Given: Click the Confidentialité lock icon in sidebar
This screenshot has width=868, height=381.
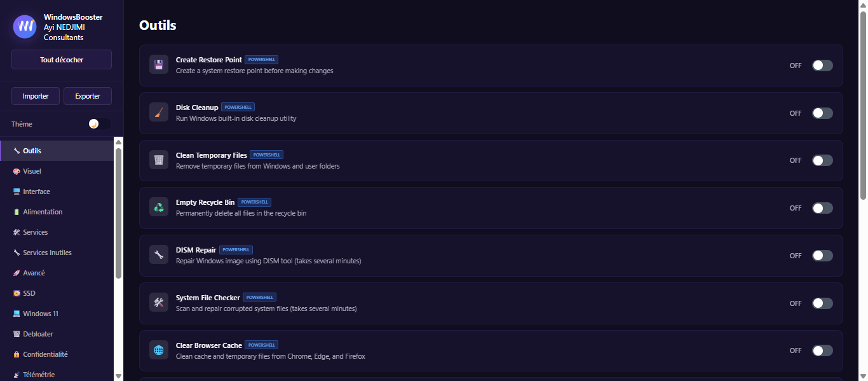Looking at the screenshot, I should [x=17, y=354].
